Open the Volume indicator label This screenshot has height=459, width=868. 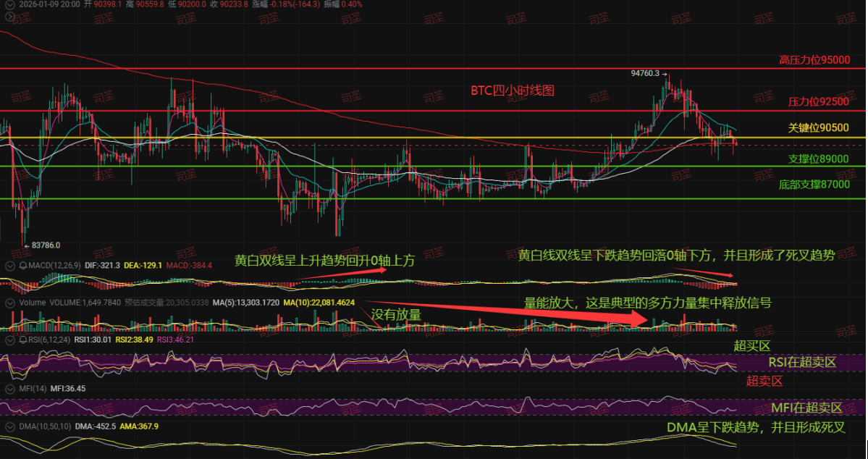[32, 303]
